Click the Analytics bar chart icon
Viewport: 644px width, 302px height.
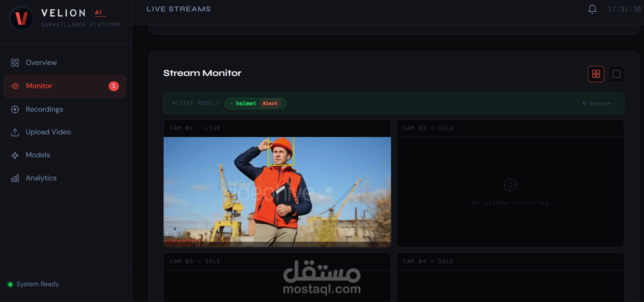pos(15,178)
